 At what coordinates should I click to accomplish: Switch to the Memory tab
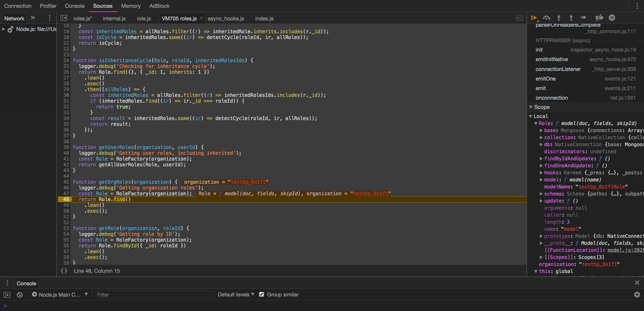click(x=131, y=6)
